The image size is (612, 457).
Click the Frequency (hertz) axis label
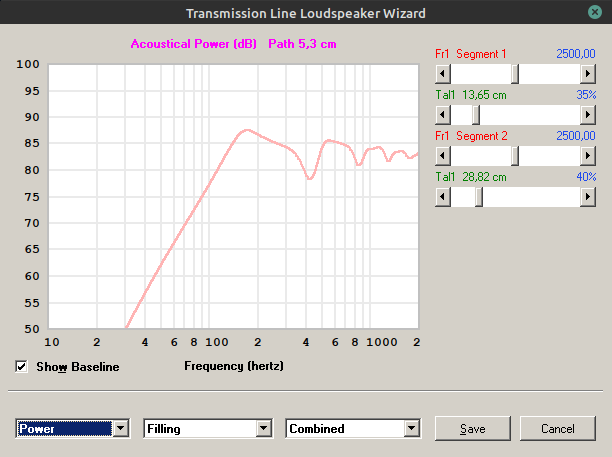[234, 366]
